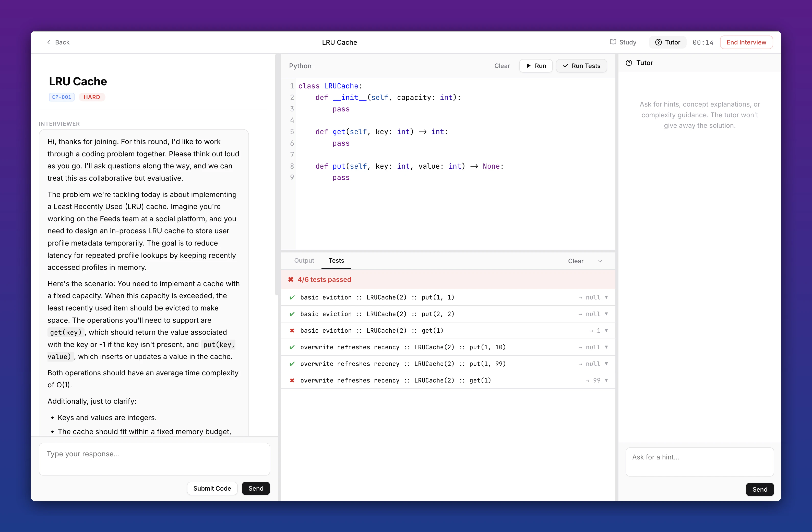Click the Tutor question-mark icon in top bar

pos(658,42)
